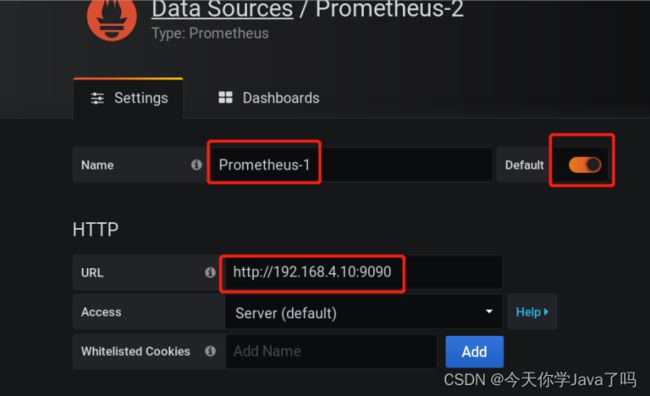Image resolution: width=650 pixels, height=396 pixels.
Task: Click into the URL field with http://192.168.4.10:9090
Action: (361, 272)
